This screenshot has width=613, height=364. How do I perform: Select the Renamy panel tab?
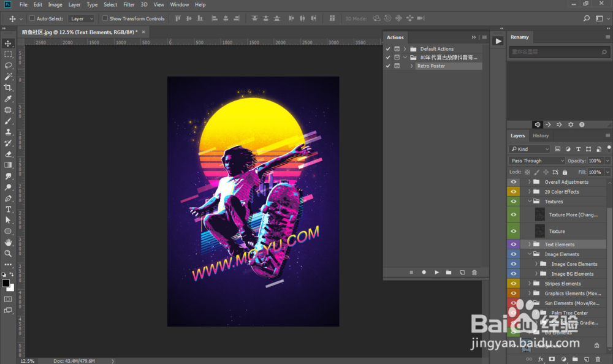[520, 37]
